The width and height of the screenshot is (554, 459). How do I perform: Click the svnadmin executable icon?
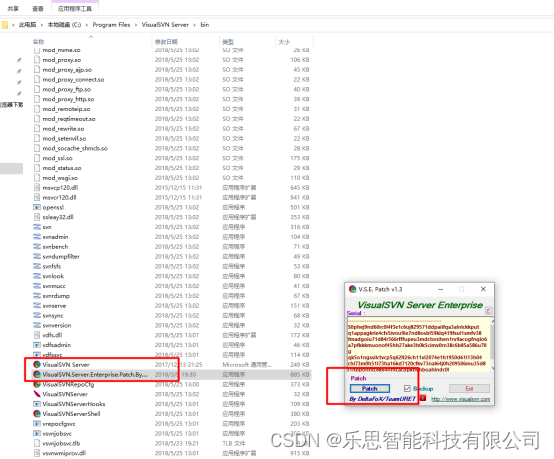click(37, 237)
